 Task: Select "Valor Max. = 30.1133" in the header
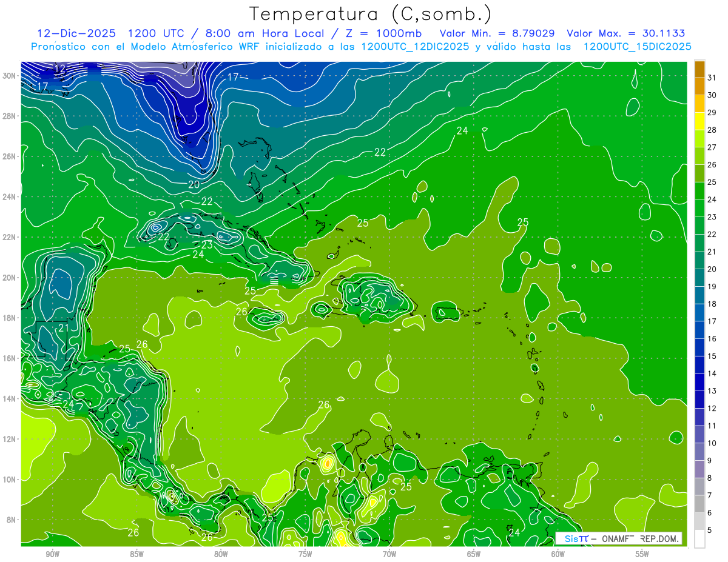tap(626, 33)
